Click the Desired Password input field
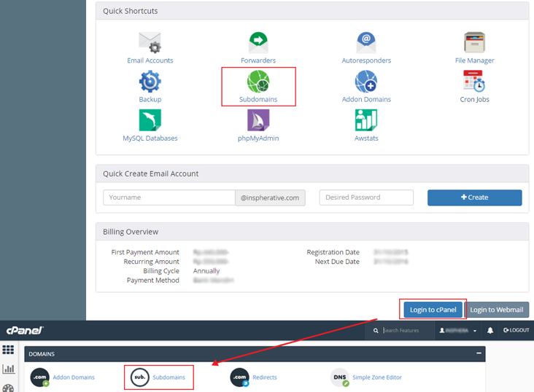The width and height of the screenshot is (534, 392). [x=366, y=197]
